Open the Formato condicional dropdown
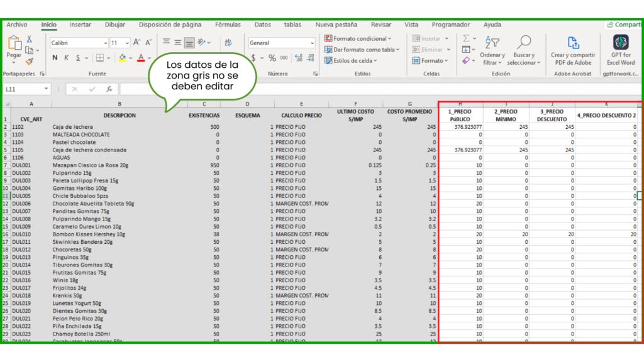 click(358, 39)
